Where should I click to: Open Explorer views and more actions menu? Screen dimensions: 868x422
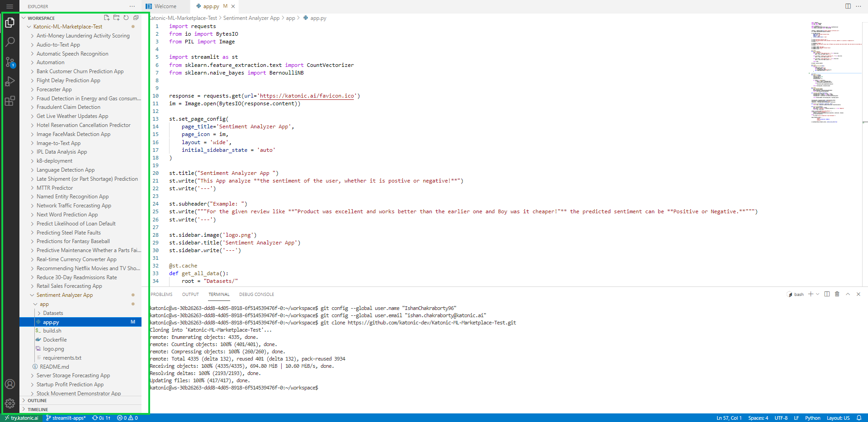132,6
